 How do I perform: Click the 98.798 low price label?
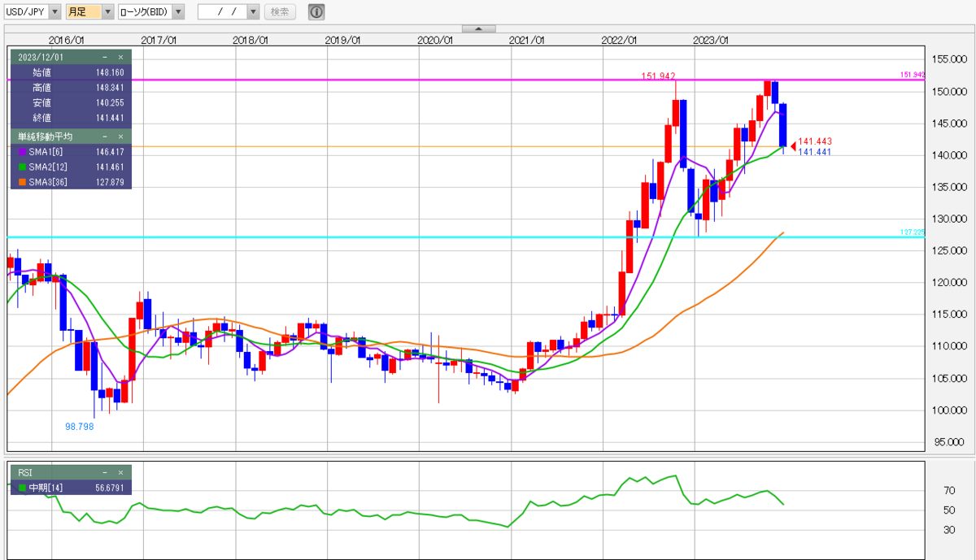[x=80, y=426]
